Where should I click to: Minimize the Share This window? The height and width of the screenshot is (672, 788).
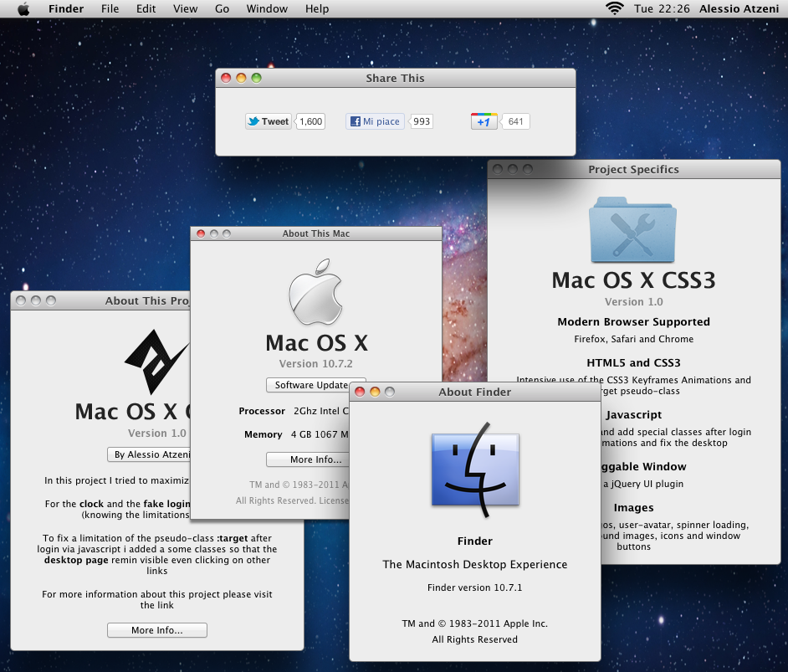(241, 78)
